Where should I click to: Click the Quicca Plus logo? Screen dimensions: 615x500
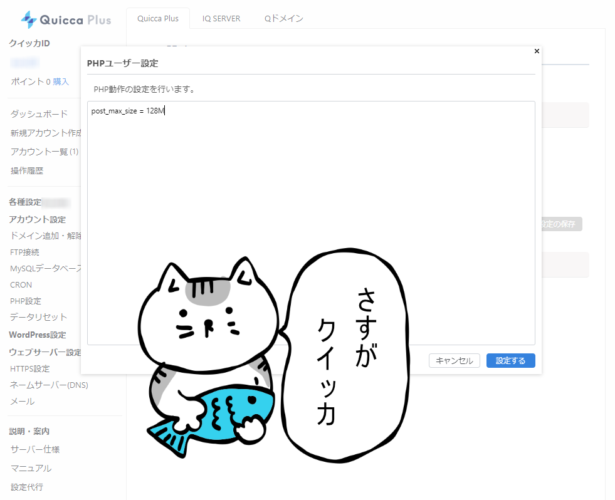click(x=66, y=19)
